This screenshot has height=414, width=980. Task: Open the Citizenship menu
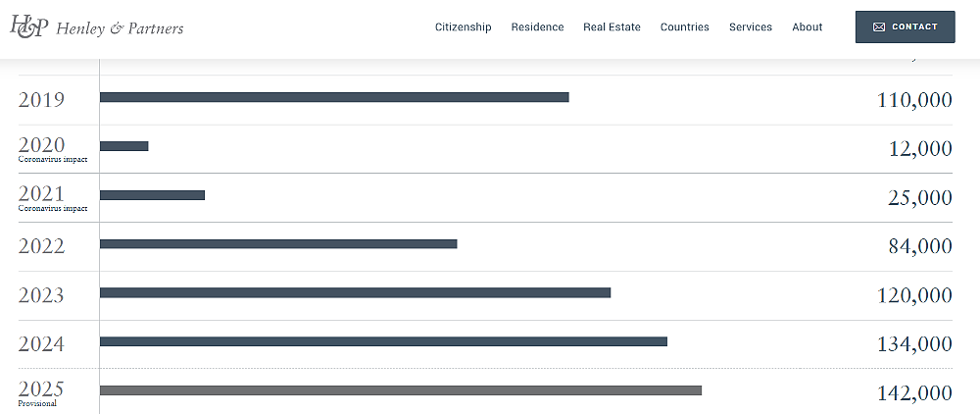[x=464, y=26]
